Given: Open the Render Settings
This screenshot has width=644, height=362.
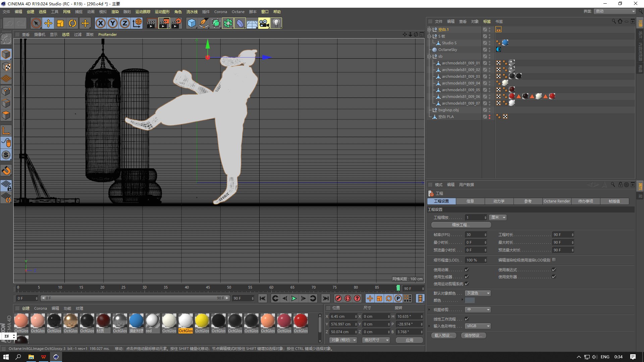Looking at the screenshot, I should (176, 23).
